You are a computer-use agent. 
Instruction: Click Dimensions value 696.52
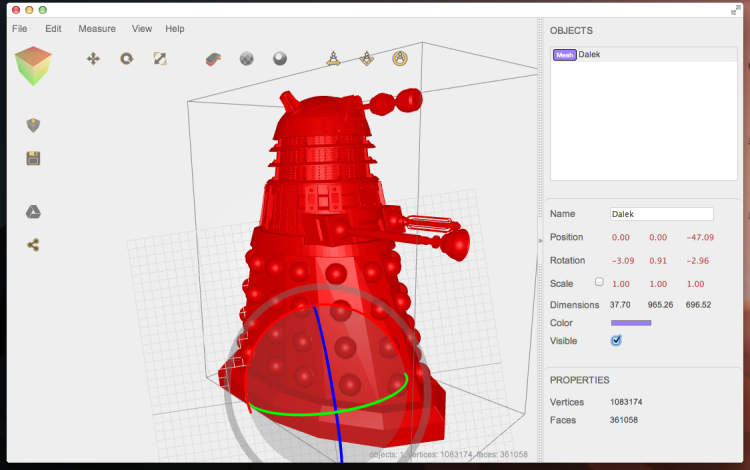click(x=698, y=305)
